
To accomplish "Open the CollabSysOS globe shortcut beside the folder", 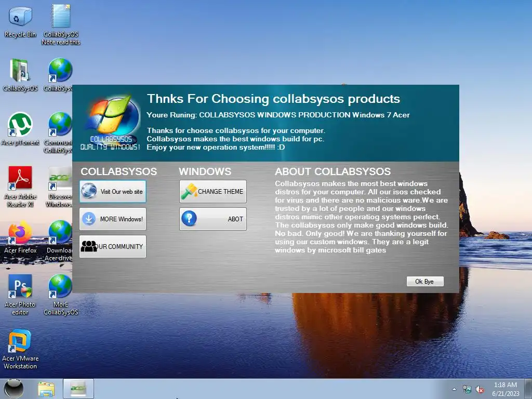I will pyautogui.click(x=59, y=75).
